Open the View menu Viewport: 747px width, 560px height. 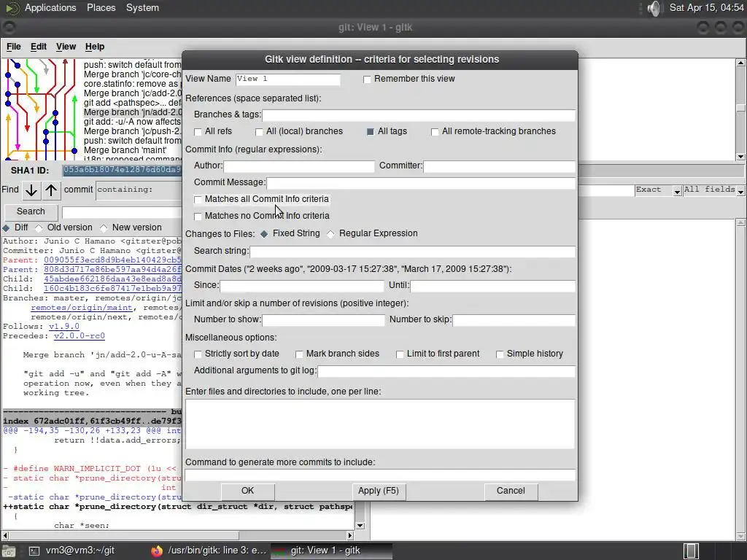(x=66, y=47)
